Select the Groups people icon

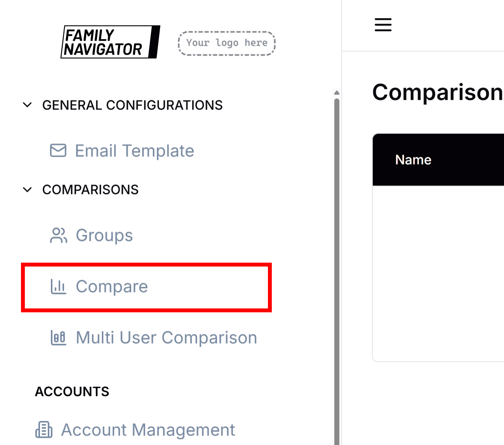pos(58,235)
